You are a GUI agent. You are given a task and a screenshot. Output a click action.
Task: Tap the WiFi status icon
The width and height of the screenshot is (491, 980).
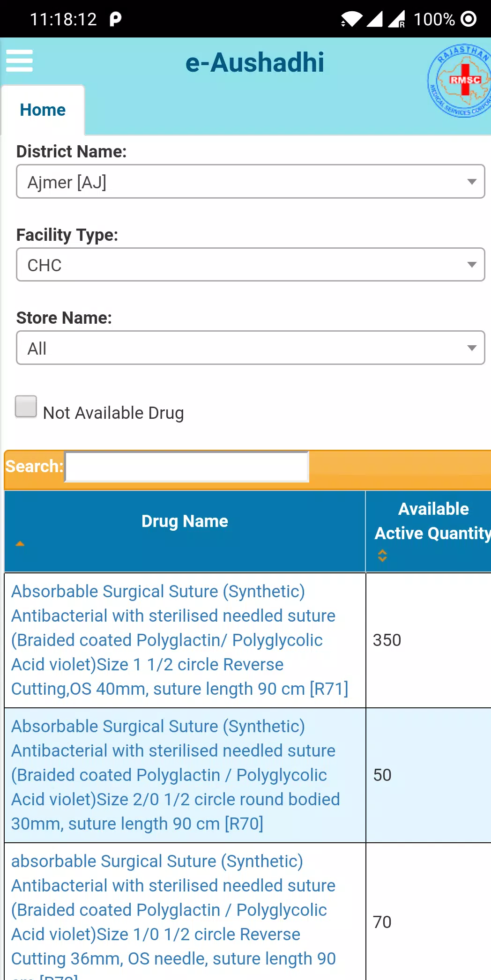pos(351,19)
